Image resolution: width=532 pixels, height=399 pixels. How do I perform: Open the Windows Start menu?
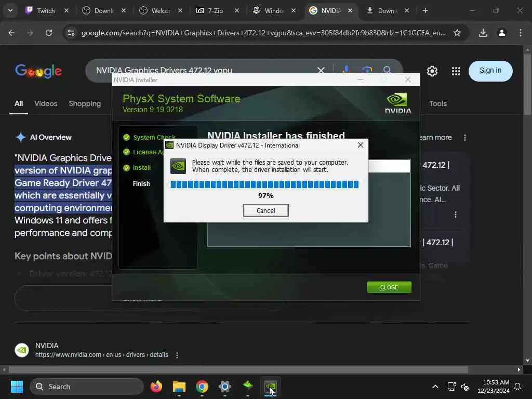(x=17, y=387)
